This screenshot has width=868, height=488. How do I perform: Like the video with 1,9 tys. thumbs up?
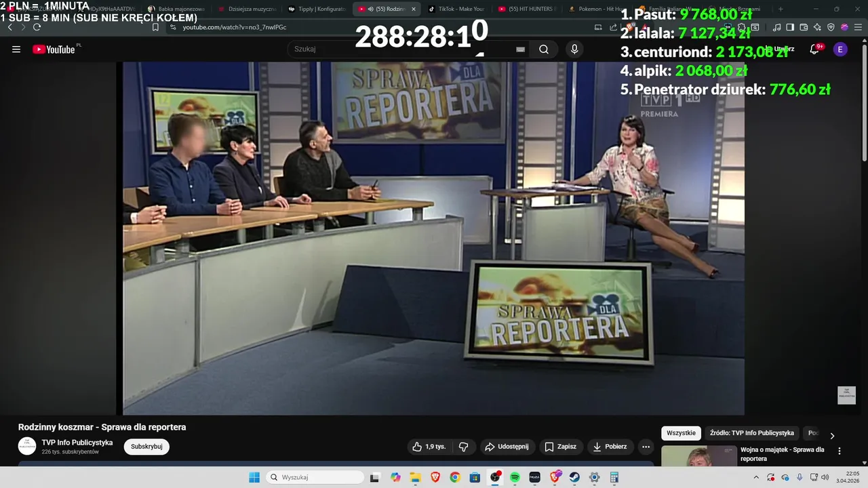pos(429,447)
